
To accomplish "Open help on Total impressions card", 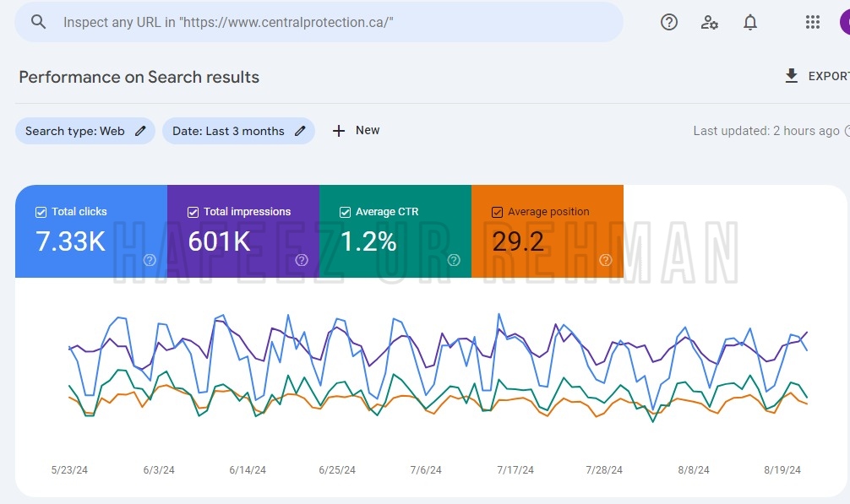I will tap(302, 260).
